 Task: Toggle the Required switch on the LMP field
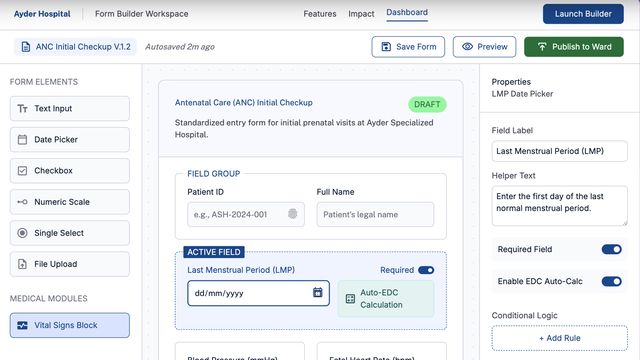426,270
